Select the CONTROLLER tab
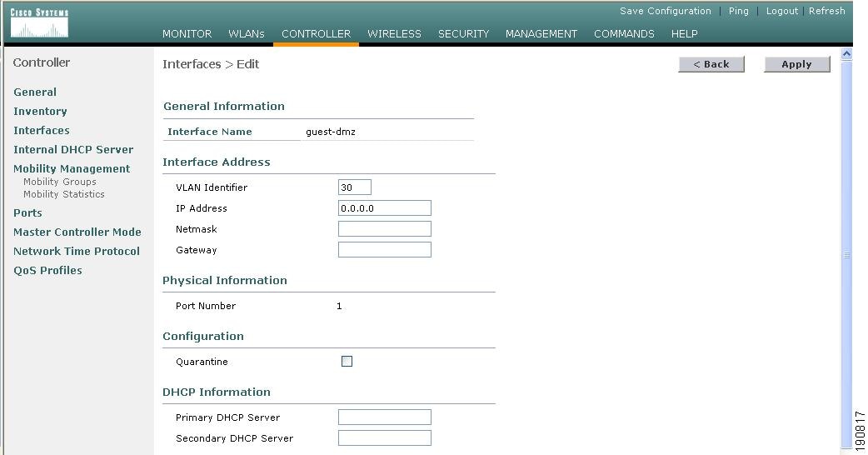Screen dimensions: 868x455 pyautogui.click(x=316, y=34)
